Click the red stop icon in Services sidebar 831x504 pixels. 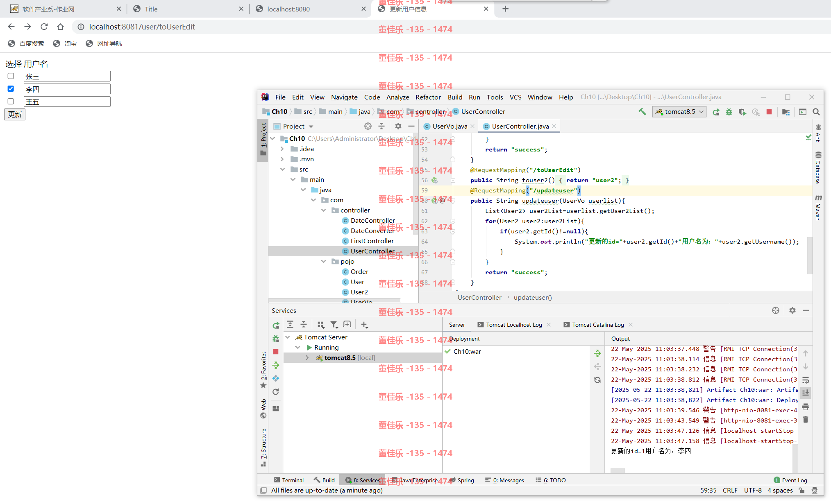(276, 352)
